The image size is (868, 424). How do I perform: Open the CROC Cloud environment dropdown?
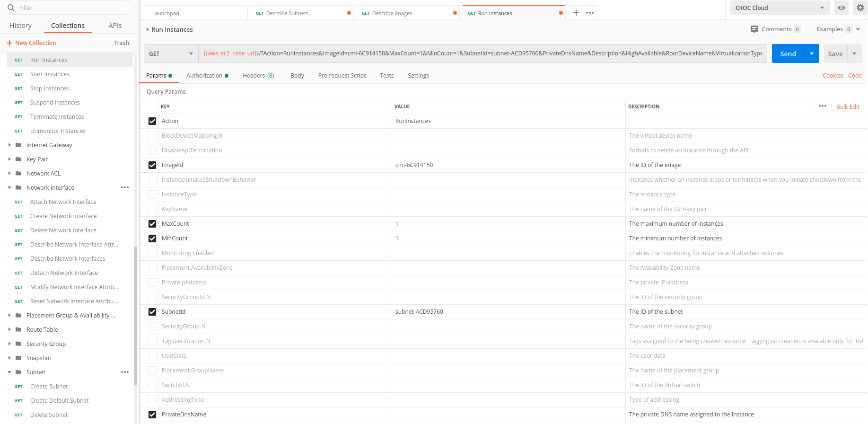(x=780, y=8)
